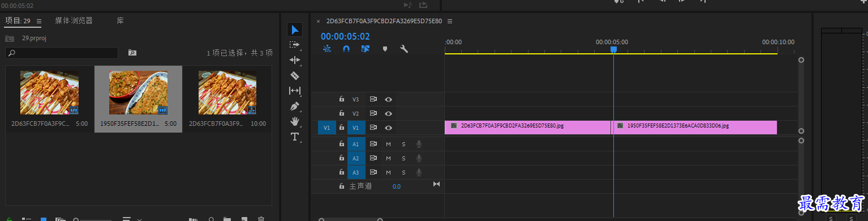Image resolution: width=868 pixels, height=221 pixels.
Task: Hide track V2 output with eye
Action: tap(389, 113)
